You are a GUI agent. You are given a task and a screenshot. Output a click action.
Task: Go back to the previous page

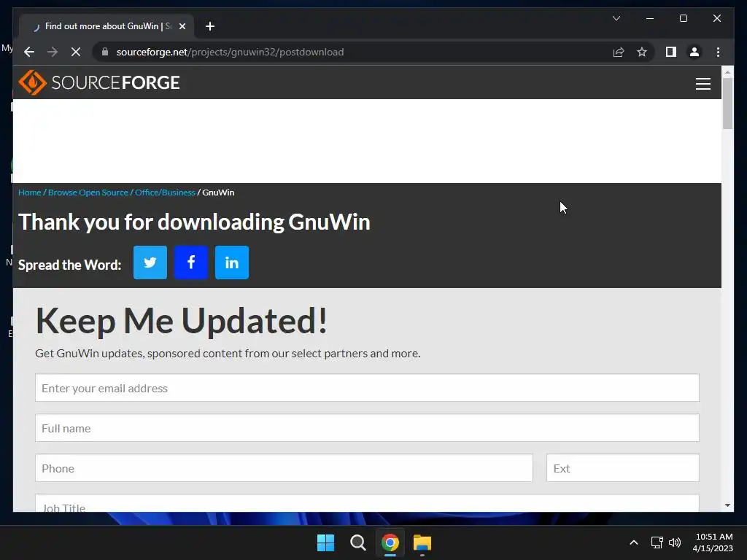[x=29, y=52]
